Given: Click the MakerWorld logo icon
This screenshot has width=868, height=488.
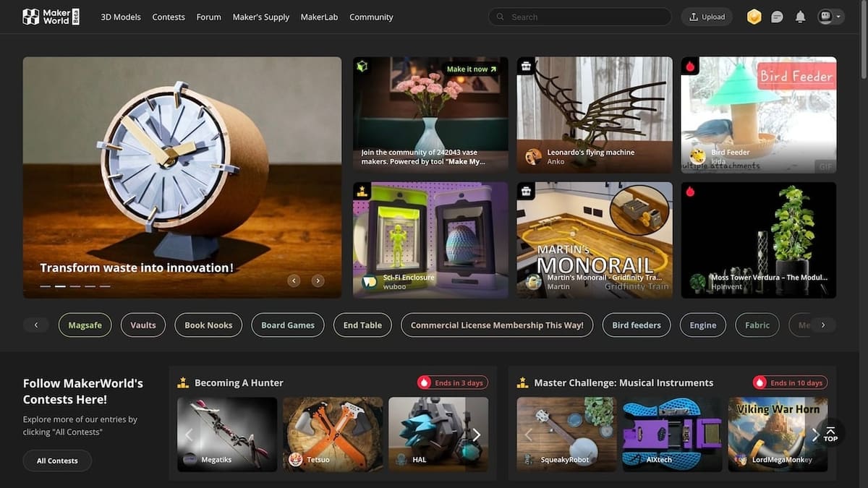Looking at the screenshot, I should pyautogui.click(x=31, y=17).
